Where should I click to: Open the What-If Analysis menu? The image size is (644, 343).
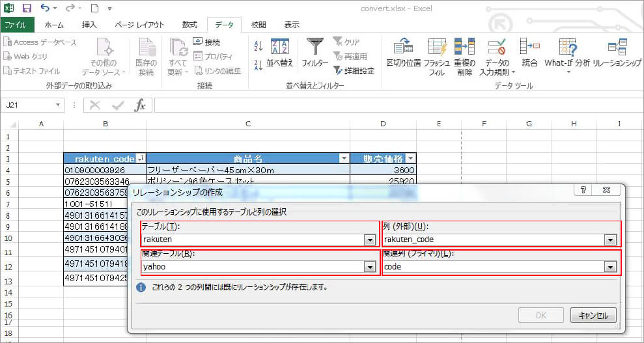click(567, 52)
